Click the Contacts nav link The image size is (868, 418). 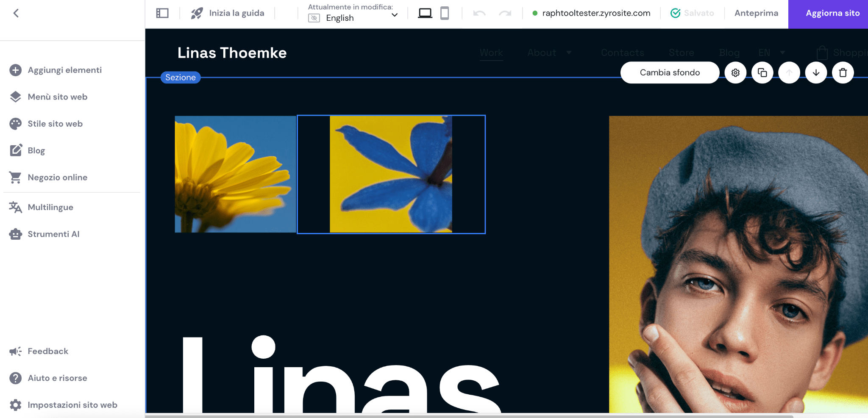(x=622, y=53)
